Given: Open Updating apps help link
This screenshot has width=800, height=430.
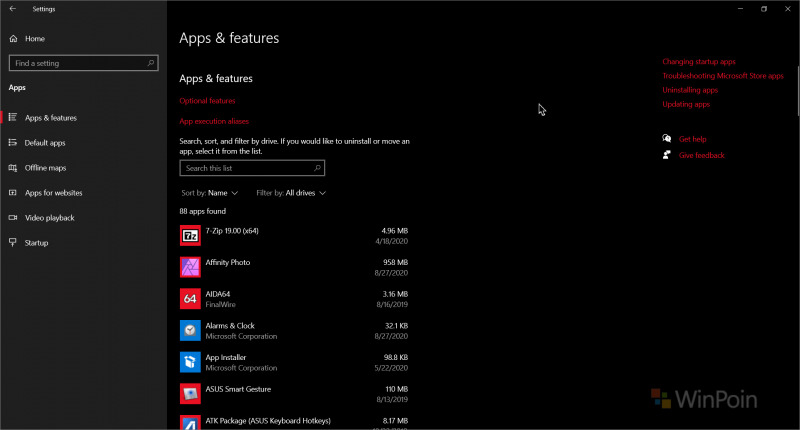Looking at the screenshot, I should 686,105.
